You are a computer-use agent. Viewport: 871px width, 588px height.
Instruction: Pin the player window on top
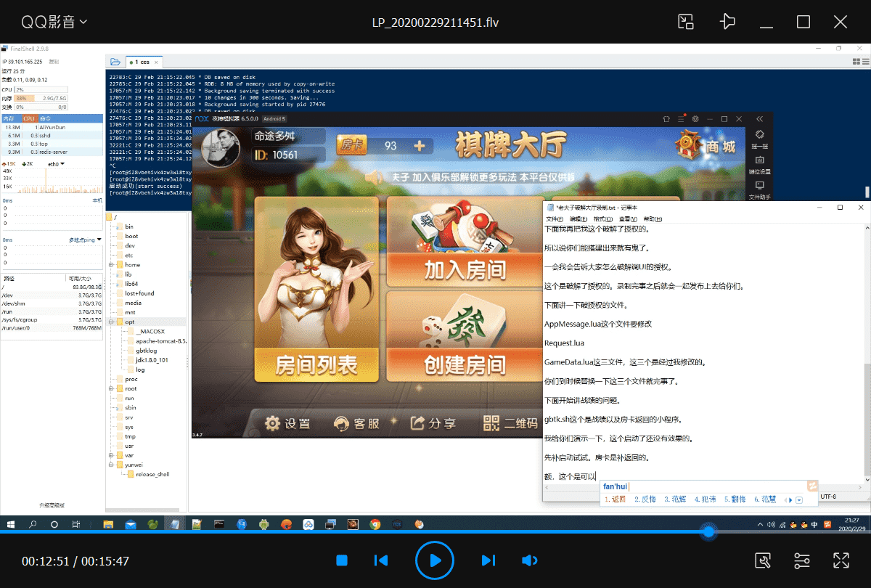[x=727, y=22]
